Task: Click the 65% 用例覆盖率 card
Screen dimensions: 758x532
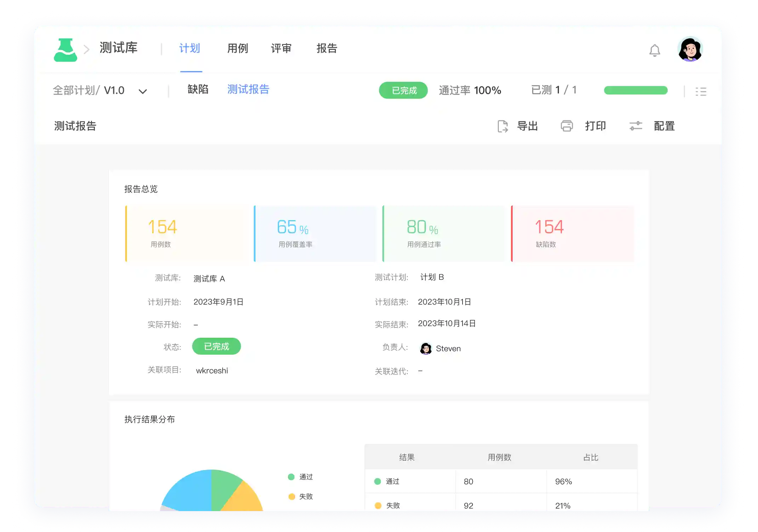Action: pyautogui.click(x=315, y=234)
